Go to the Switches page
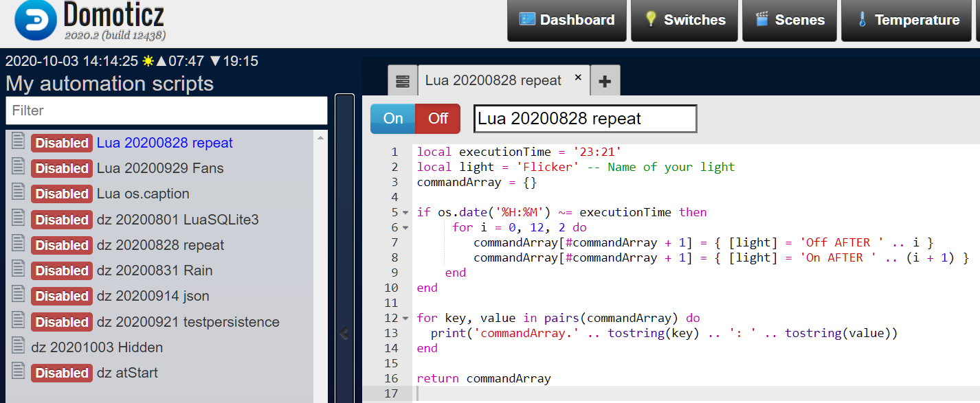This screenshot has height=403, width=980. point(684,20)
